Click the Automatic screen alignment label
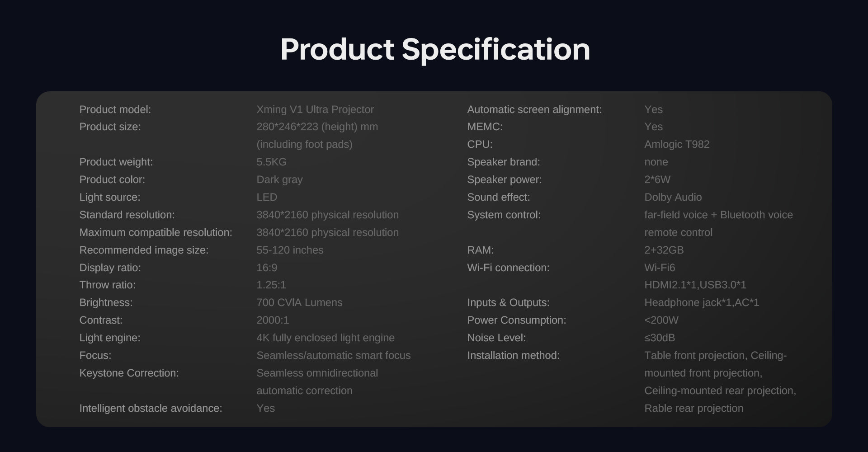Image resolution: width=868 pixels, height=452 pixels. tap(534, 109)
